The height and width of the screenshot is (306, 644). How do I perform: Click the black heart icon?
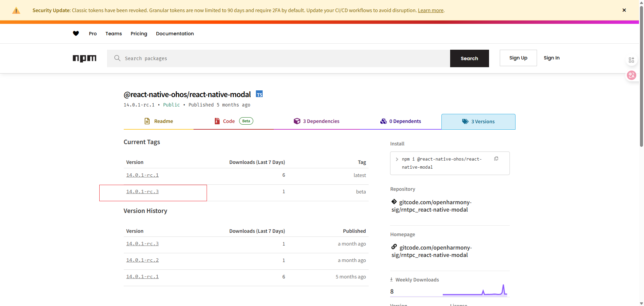(x=76, y=34)
